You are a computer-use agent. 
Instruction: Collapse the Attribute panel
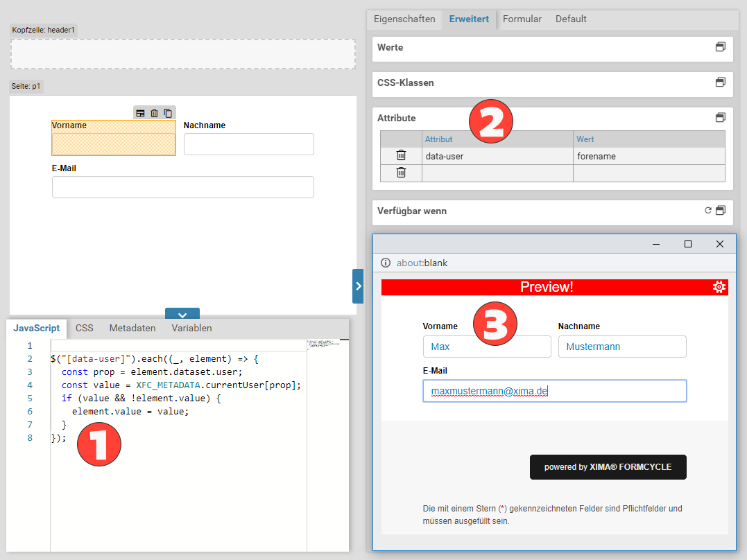pyautogui.click(x=721, y=118)
